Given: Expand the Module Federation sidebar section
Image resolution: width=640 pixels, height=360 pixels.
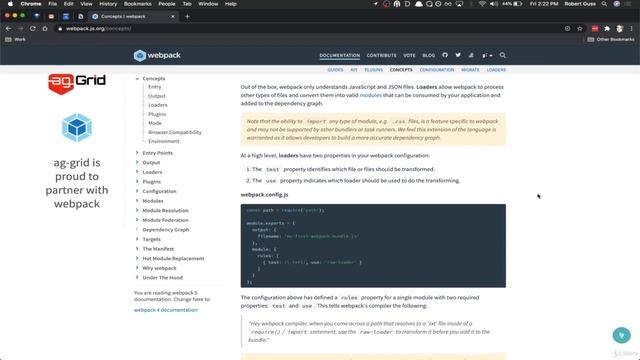Looking at the screenshot, I should [137, 220].
